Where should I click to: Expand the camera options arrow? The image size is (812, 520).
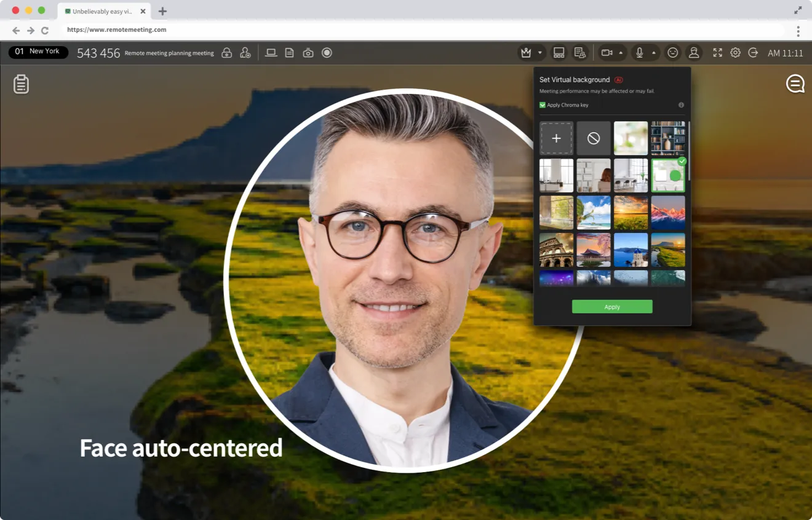(x=621, y=53)
